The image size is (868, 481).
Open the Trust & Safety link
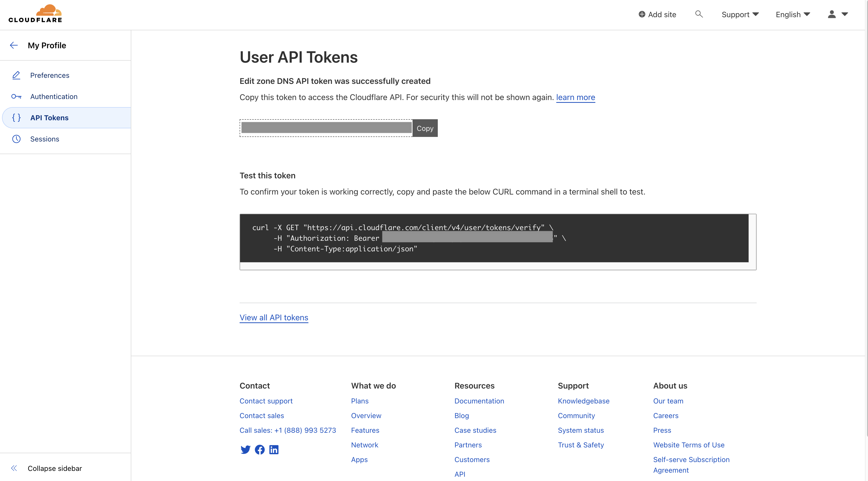[581, 445]
